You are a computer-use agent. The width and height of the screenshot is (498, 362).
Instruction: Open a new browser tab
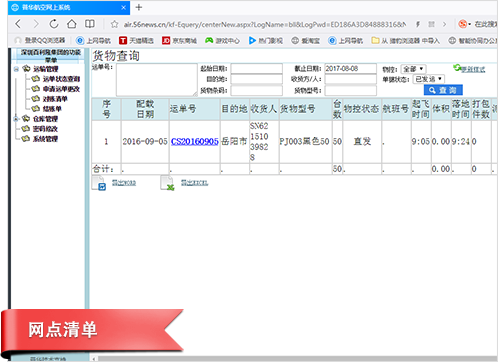click(x=139, y=7)
